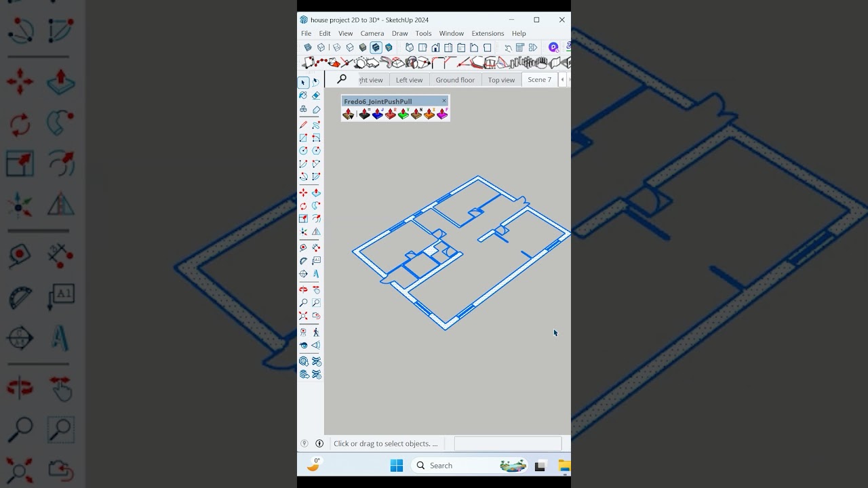The width and height of the screenshot is (868, 488).
Task: Switch to Monochrome style
Action: [x=389, y=47]
